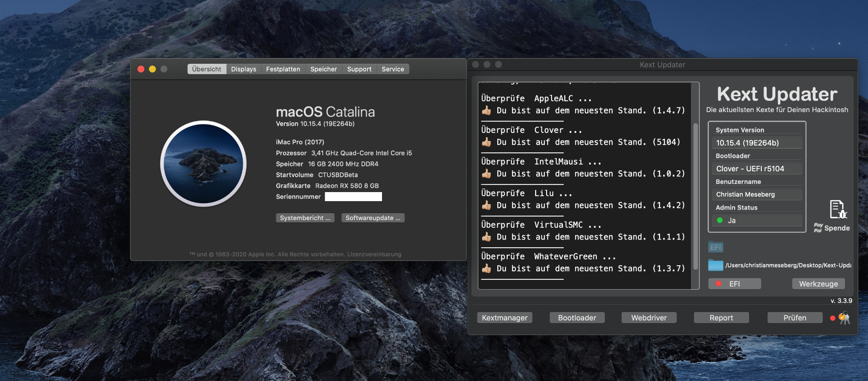Go to the Festplatten tab

283,69
